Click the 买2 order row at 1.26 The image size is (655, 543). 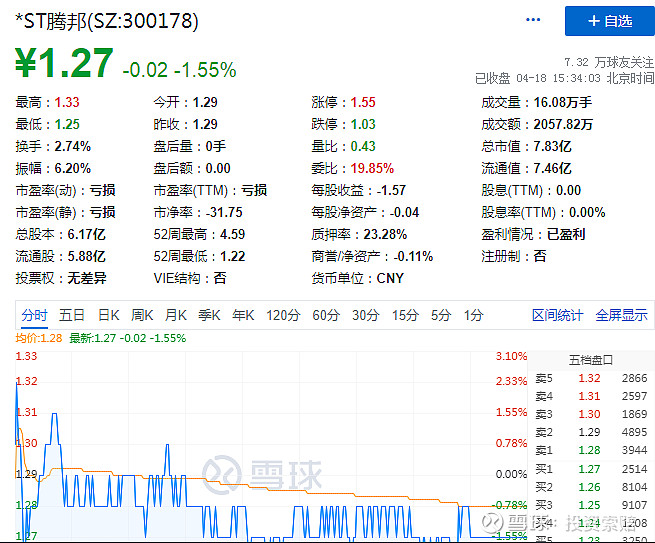pyautogui.click(x=591, y=487)
